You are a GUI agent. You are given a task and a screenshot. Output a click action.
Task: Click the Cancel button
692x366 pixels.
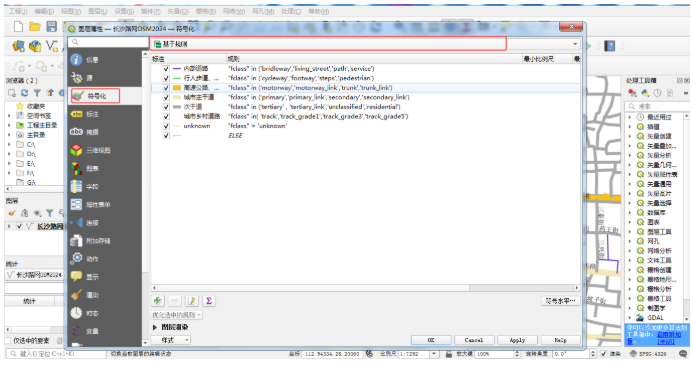pos(474,340)
